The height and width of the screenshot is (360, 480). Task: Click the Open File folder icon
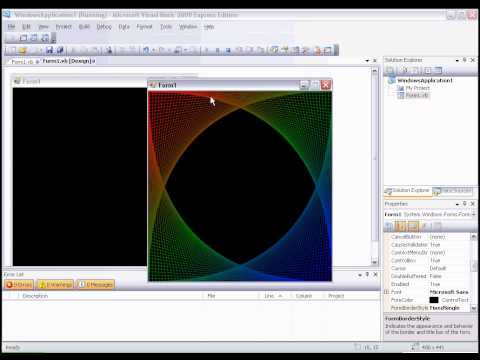pos(23,50)
